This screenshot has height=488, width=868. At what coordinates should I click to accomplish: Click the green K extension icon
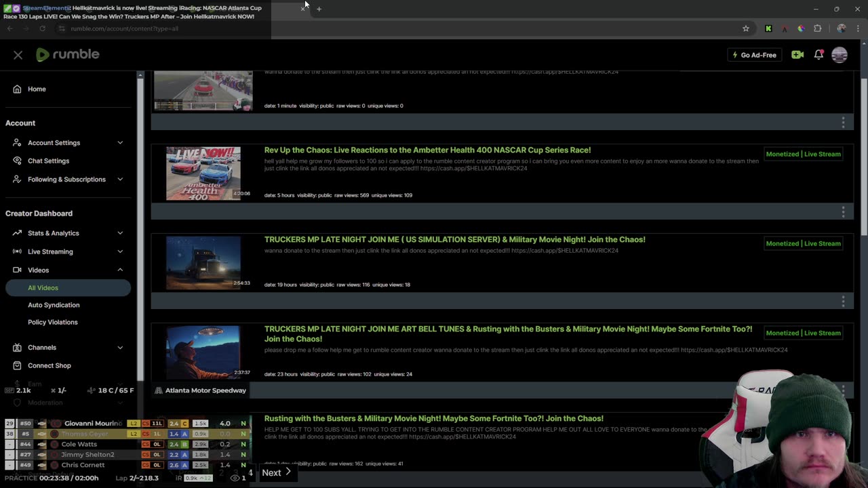click(x=768, y=28)
